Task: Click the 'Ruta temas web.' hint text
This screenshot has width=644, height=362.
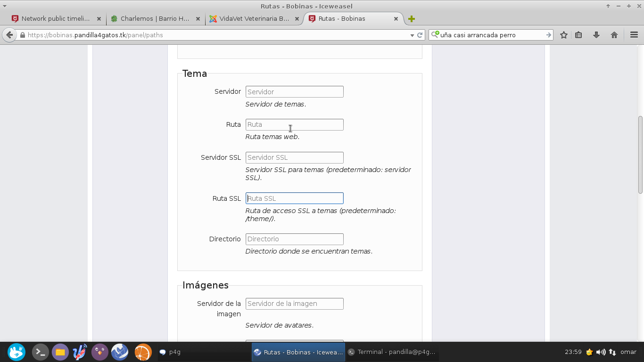Action: (272, 137)
